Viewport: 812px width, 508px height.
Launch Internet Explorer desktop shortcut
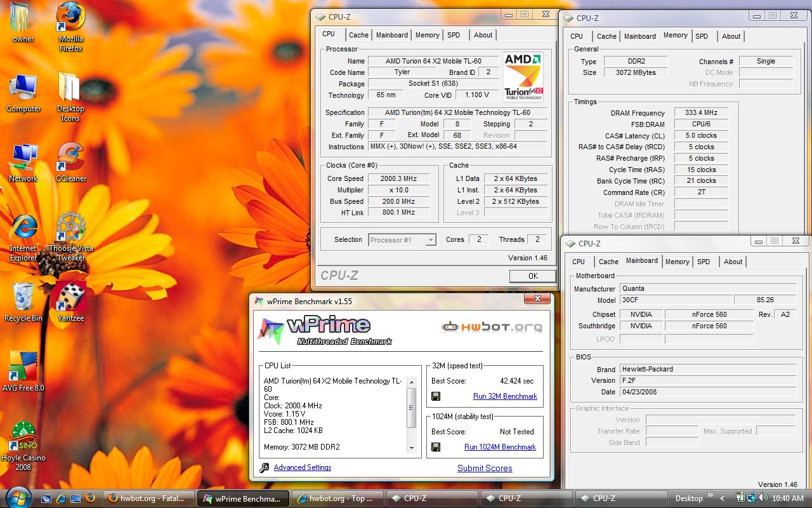[23, 238]
